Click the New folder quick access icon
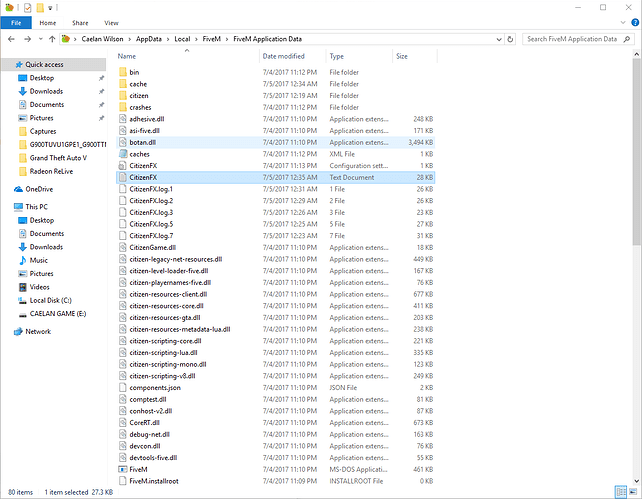 point(40,7)
